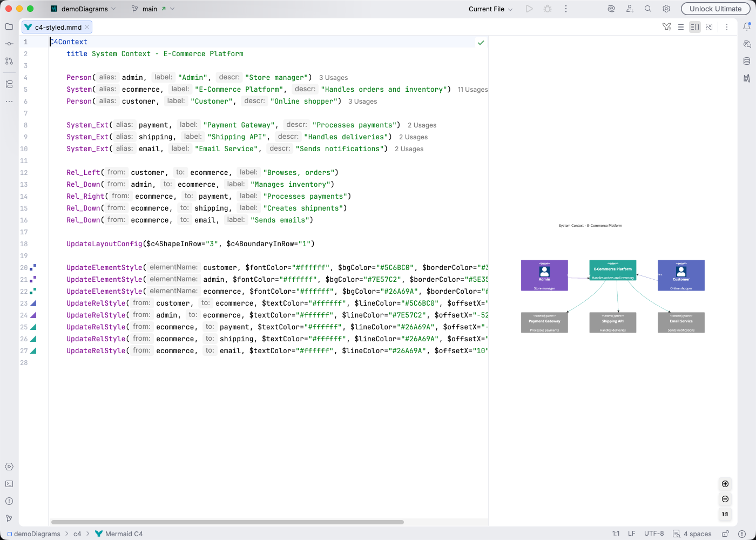Switch to preview-only view in Mermaid toolbar
The height and width of the screenshot is (540, 756).
(709, 26)
